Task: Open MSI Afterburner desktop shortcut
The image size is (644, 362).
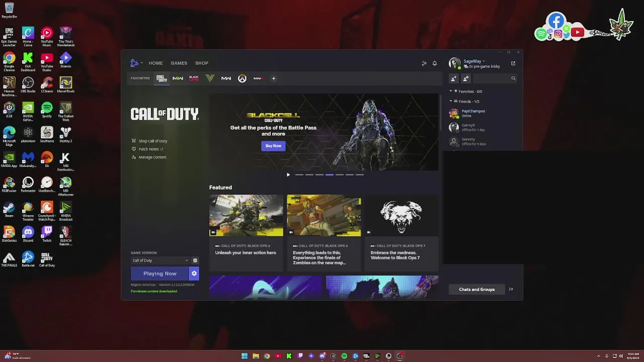Action: pos(66,186)
